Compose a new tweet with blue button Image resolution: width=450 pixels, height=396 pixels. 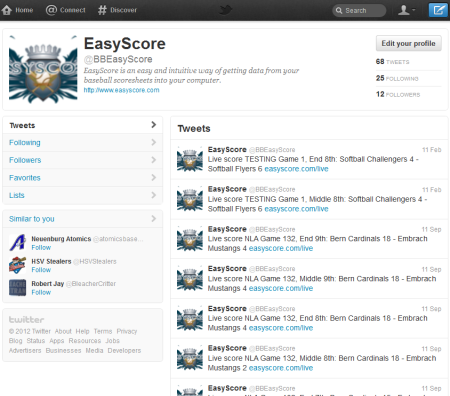point(438,10)
